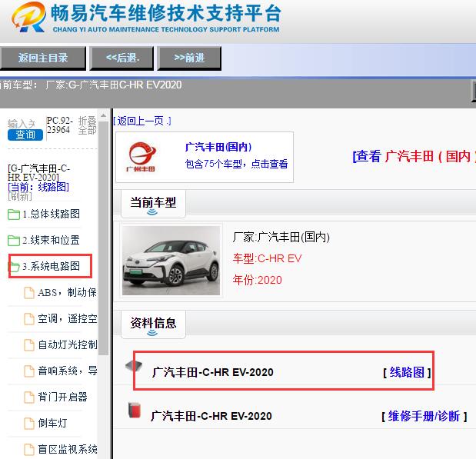This screenshot has height=459, width=476.
Task: Open folder icon for 2.线束和位置
Action: [x=14, y=241]
